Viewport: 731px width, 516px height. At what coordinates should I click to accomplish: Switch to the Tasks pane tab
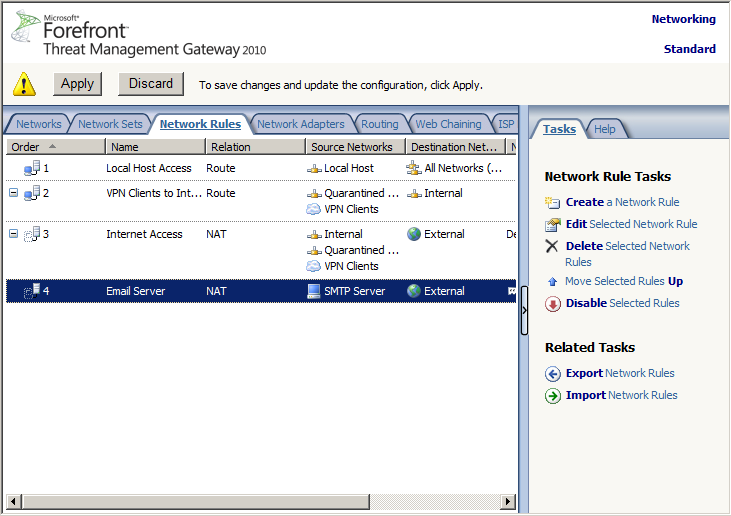point(559,129)
